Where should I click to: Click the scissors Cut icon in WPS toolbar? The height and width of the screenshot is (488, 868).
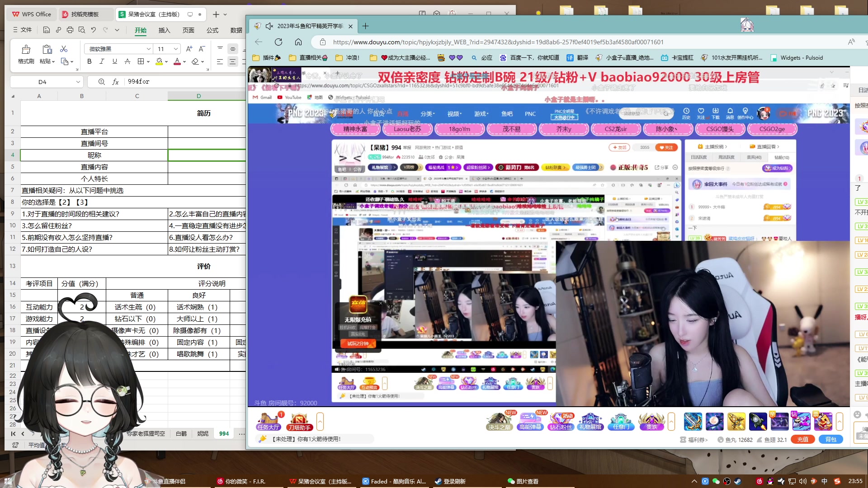(64, 50)
